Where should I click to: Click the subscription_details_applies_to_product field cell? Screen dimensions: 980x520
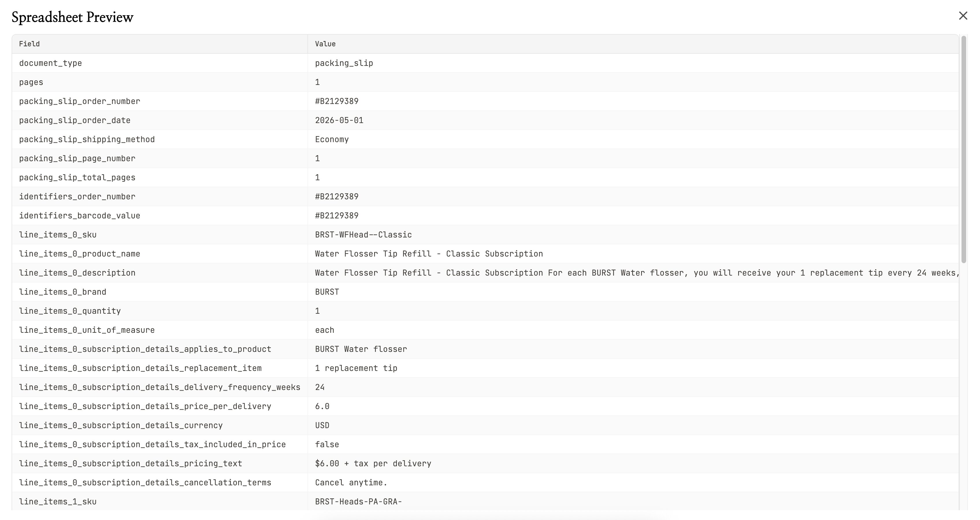coord(160,349)
